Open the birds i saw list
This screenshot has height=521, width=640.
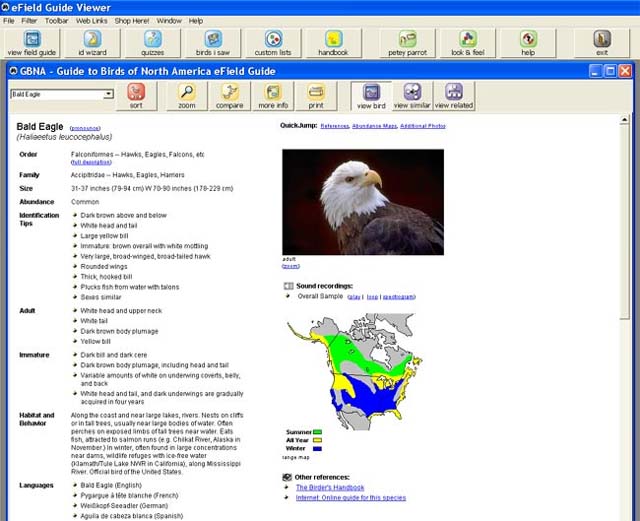[212, 42]
